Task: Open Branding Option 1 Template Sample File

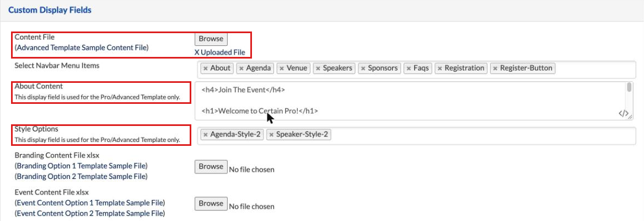Action: pos(81,166)
